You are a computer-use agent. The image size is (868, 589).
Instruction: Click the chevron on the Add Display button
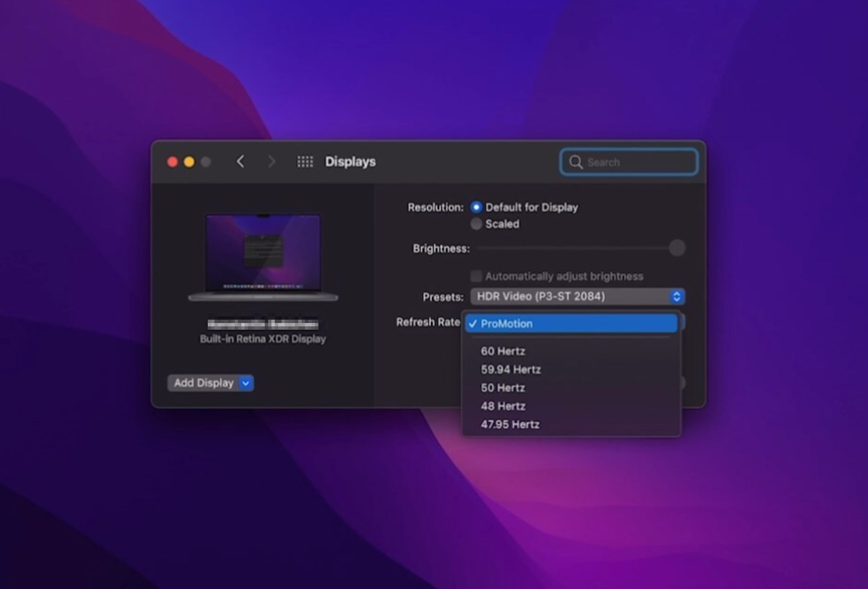pyautogui.click(x=244, y=383)
